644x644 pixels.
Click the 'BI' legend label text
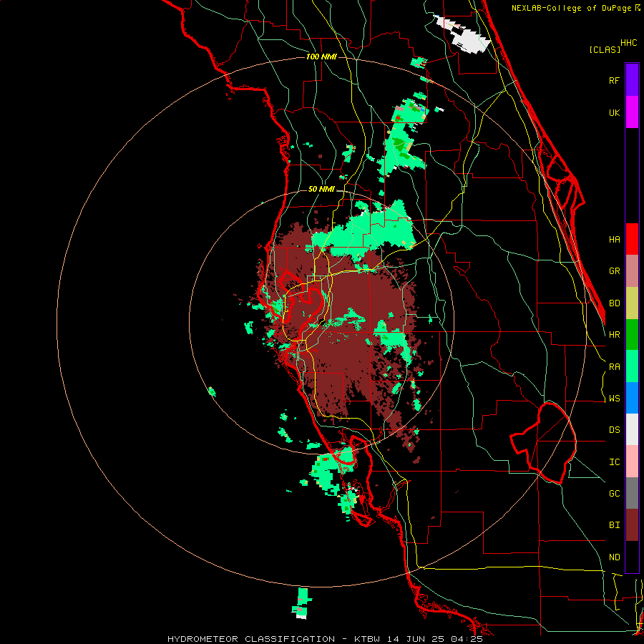coord(614,525)
